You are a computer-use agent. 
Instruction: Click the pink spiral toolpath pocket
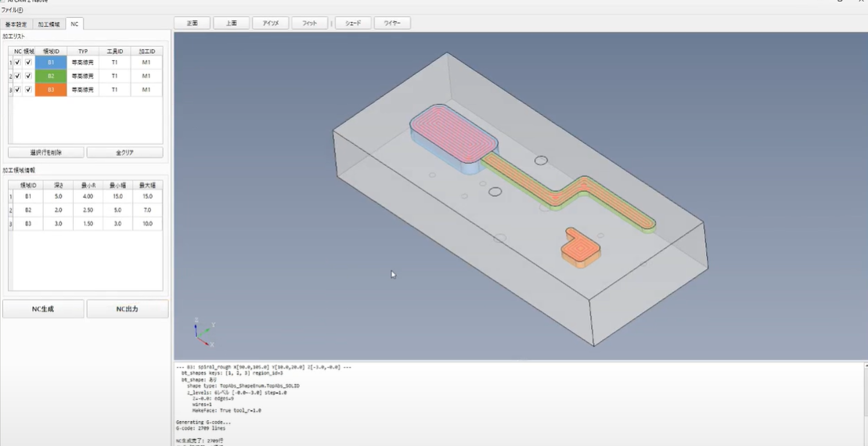[454, 135]
